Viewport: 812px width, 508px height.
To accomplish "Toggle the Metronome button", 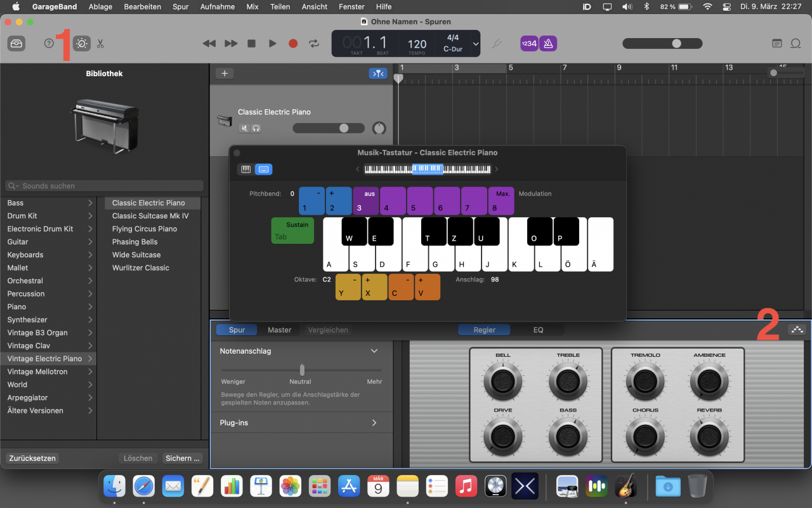I will pyautogui.click(x=548, y=44).
